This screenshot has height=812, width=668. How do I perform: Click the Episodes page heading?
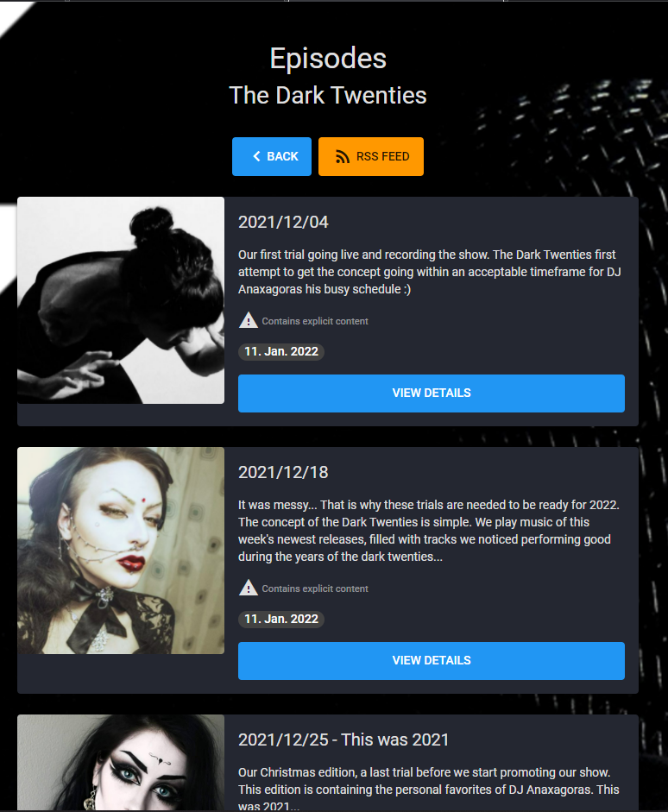pyautogui.click(x=328, y=58)
